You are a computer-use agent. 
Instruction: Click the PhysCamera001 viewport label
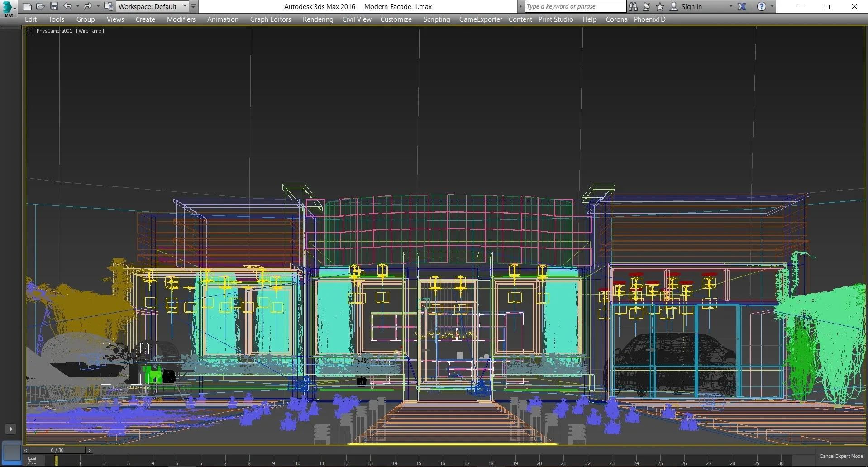point(54,31)
